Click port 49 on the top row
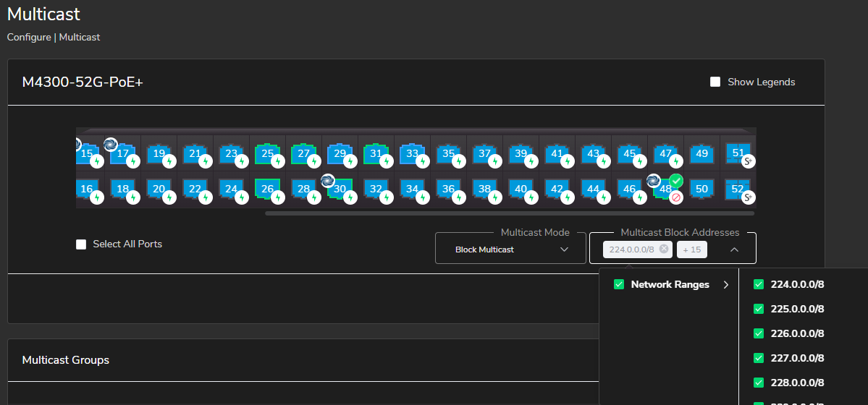This screenshot has width=868, height=405. (701, 154)
